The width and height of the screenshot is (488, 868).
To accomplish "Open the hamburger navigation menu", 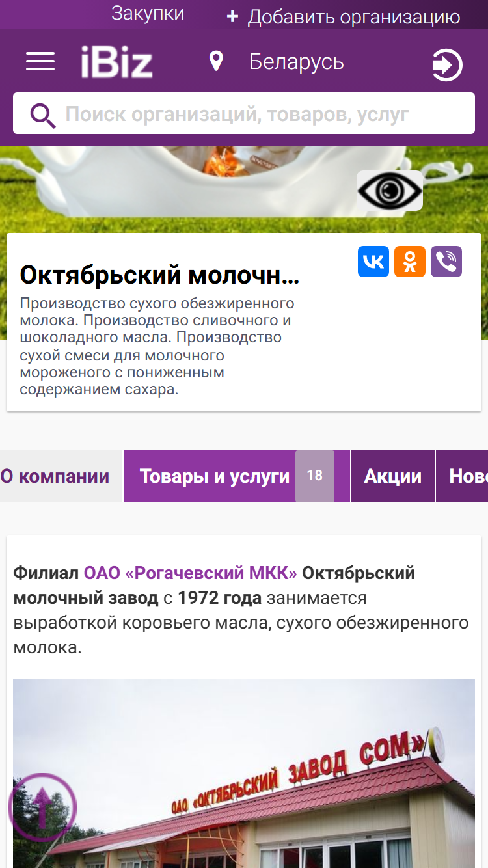I will 40,62.
